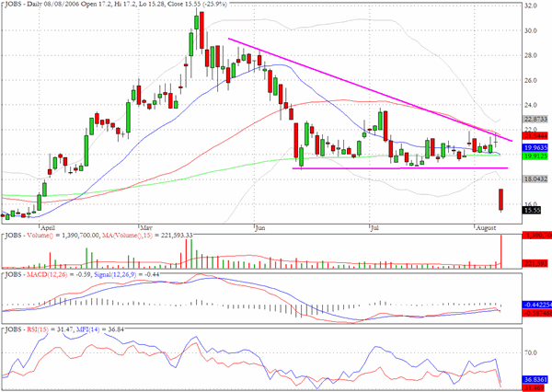Click the 28.0 price axis label

point(531,55)
